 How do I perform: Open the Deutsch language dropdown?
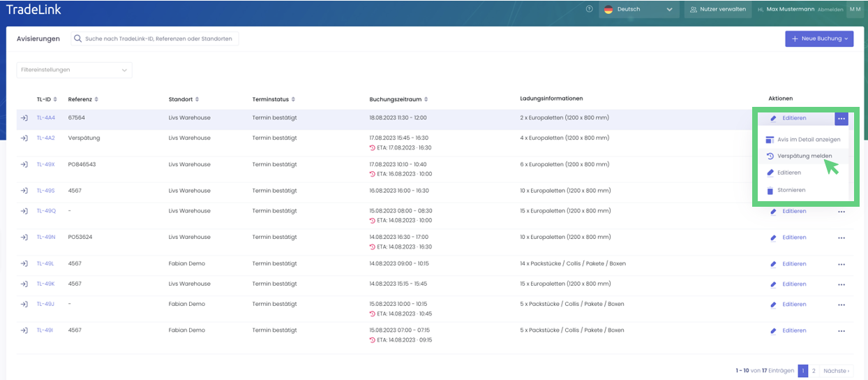pos(639,10)
